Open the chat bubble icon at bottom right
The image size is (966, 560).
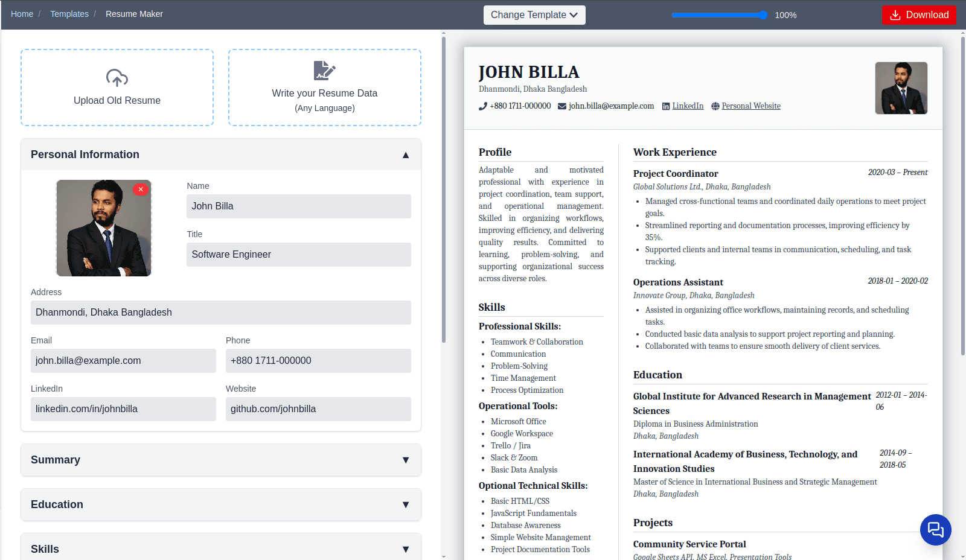(935, 530)
